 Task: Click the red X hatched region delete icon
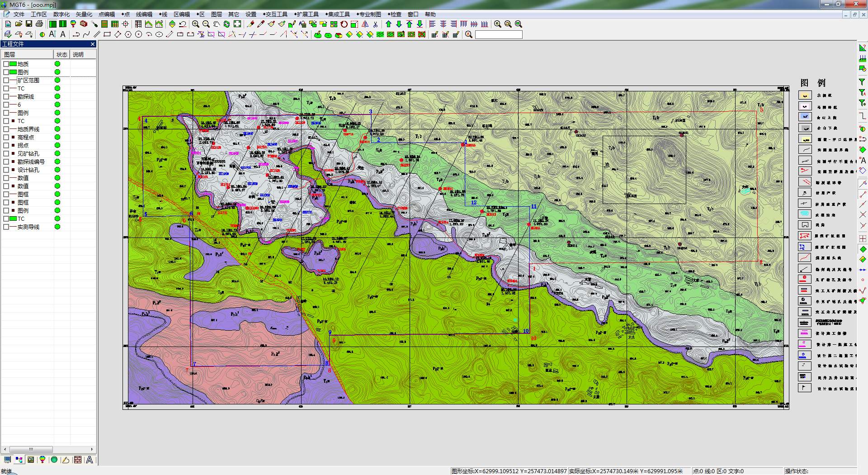[421, 34]
